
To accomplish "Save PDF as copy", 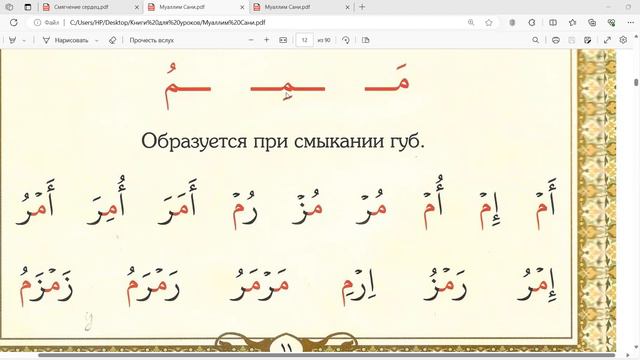I will (588, 40).
